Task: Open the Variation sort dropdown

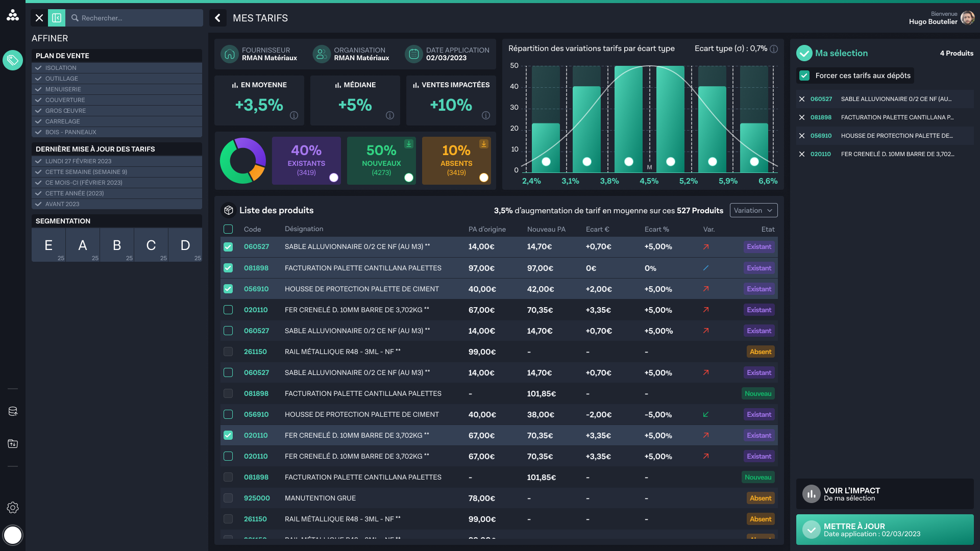Action: (753, 210)
